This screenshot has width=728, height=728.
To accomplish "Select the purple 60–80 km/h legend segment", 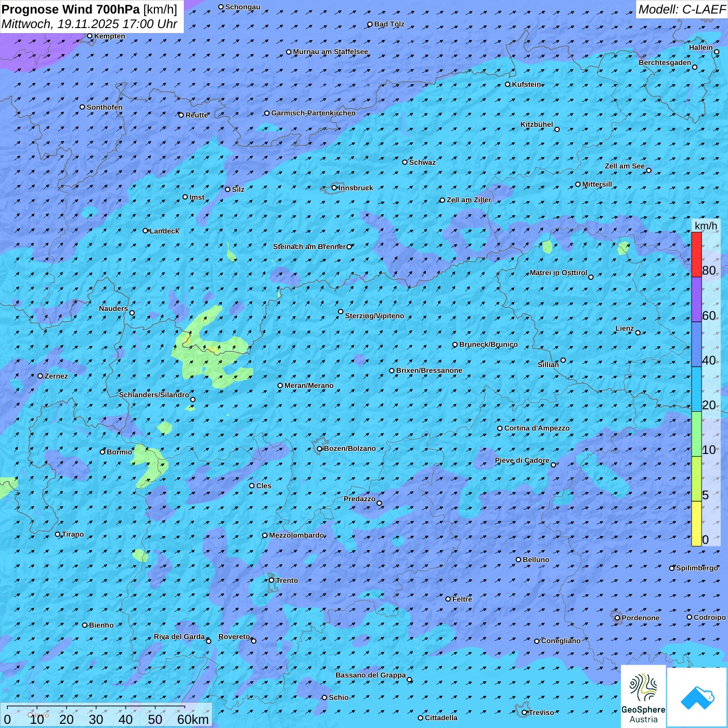I will pyautogui.click(x=696, y=300).
